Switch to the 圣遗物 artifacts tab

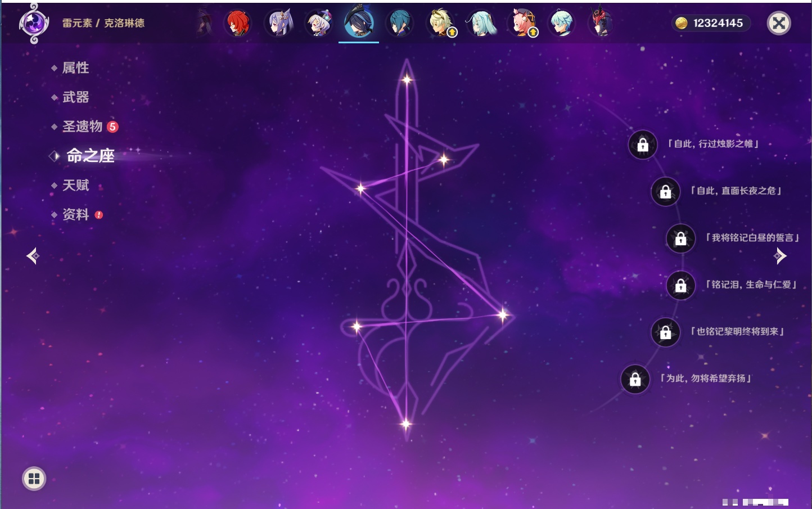point(82,127)
